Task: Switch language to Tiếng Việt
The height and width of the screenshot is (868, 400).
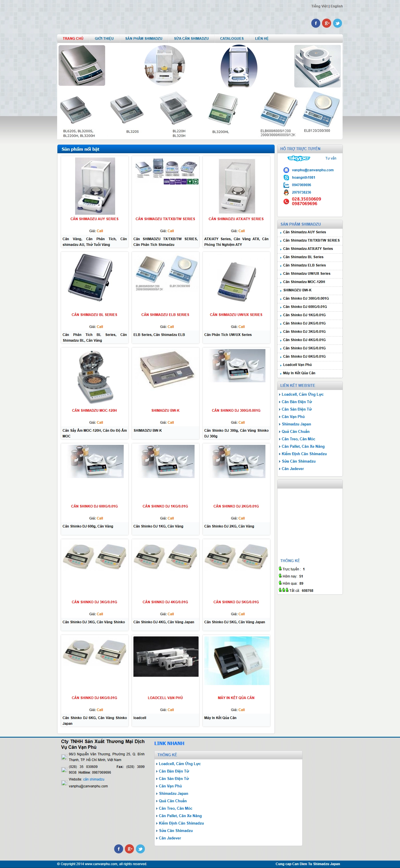Action: [x=319, y=6]
